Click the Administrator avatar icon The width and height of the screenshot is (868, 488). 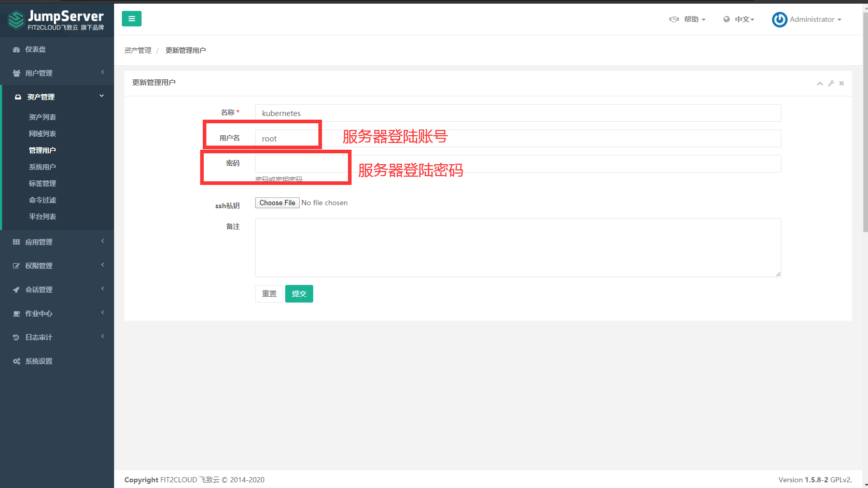click(x=779, y=20)
